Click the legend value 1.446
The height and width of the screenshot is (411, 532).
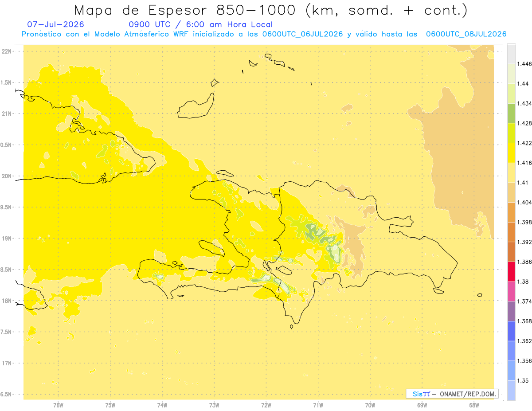[524, 64]
